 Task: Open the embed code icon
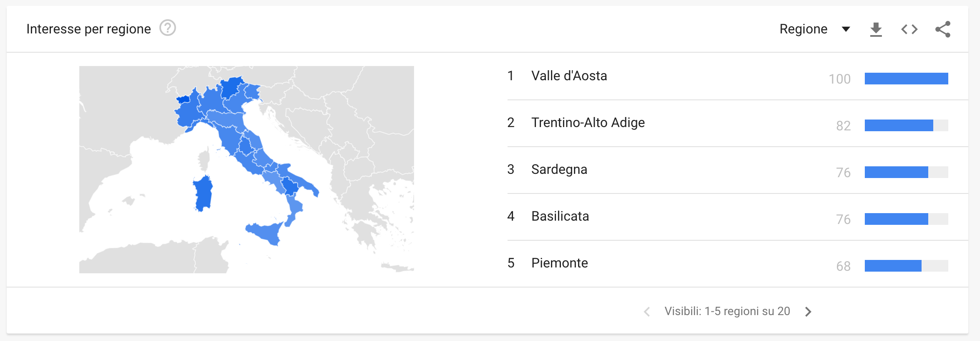909,29
